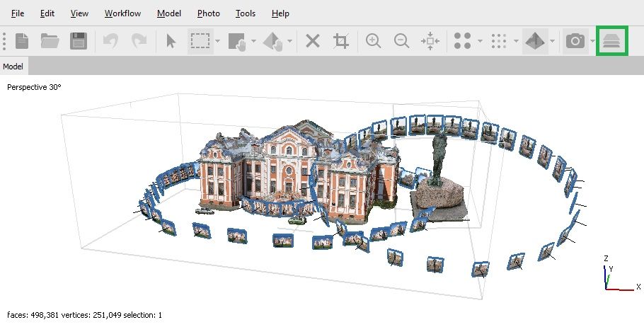The height and width of the screenshot is (327, 644).
Task: Click the XYZ axis indicator
Action: 621,274
